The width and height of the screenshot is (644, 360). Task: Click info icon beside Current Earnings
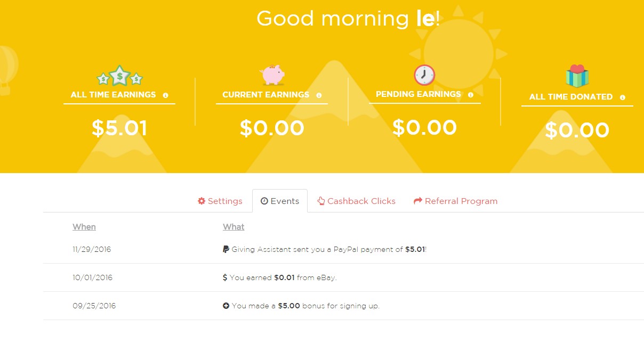[319, 95]
